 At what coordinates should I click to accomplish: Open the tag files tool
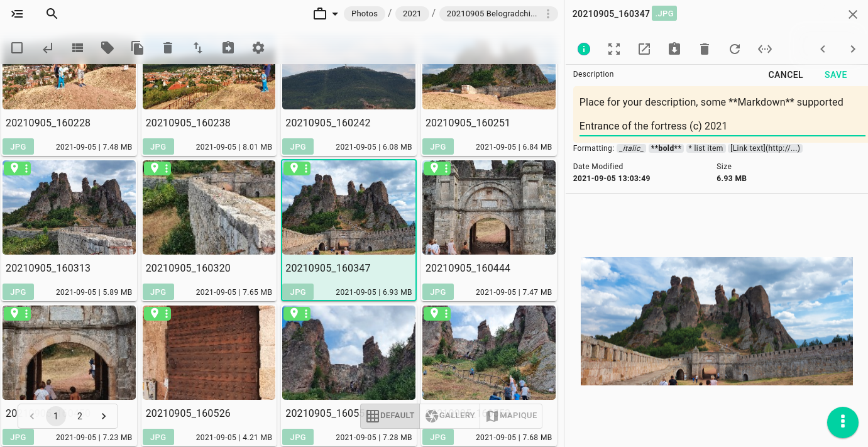point(107,48)
